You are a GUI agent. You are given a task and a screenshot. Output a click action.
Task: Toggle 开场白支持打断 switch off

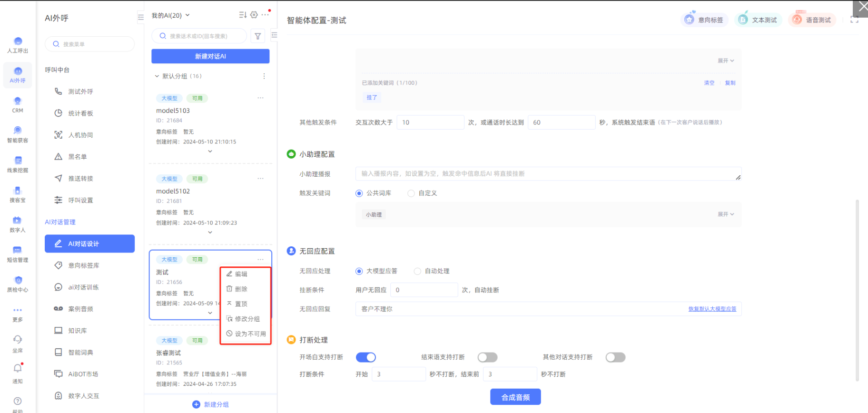pyautogui.click(x=365, y=357)
